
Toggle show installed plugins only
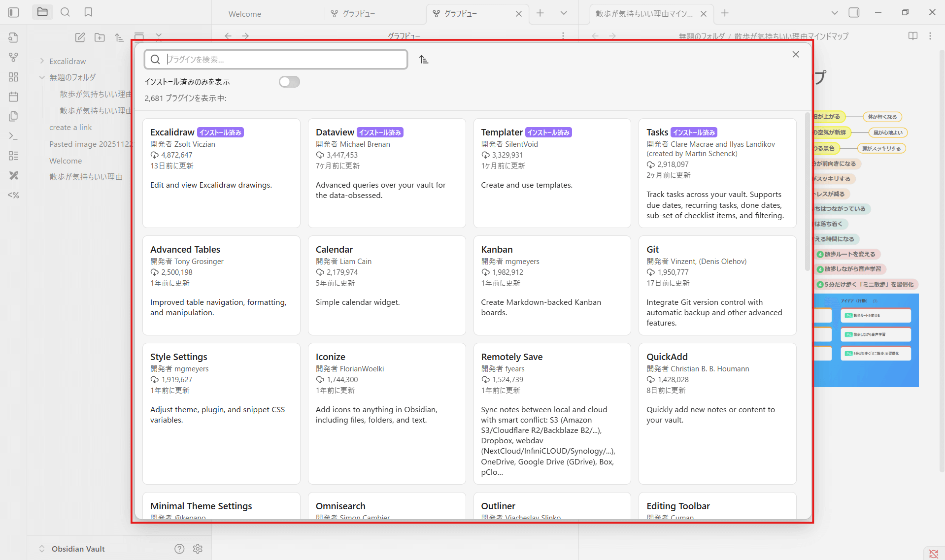coord(289,82)
